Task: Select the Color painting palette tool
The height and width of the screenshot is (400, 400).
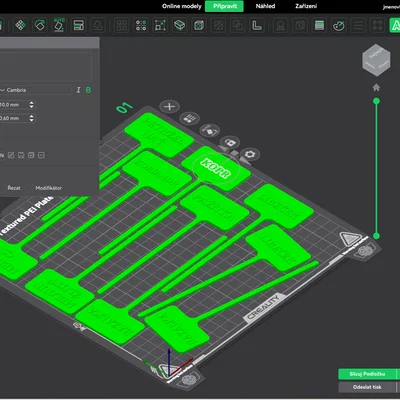Action: tap(339, 25)
